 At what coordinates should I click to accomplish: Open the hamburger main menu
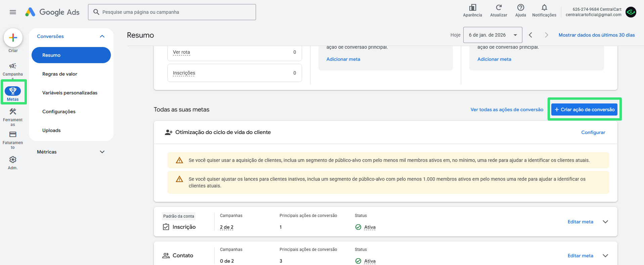pos(13,12)
